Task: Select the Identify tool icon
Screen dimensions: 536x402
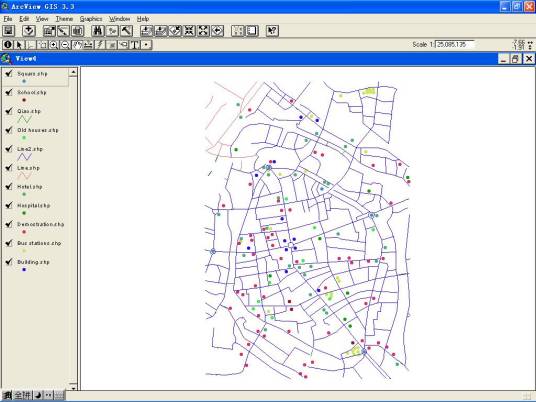Action: pos(8,45)
